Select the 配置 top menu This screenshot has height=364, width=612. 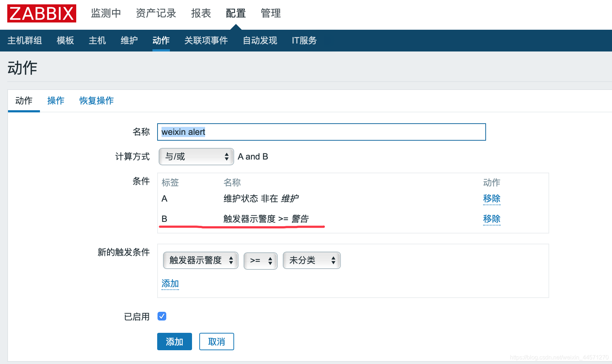236,13
